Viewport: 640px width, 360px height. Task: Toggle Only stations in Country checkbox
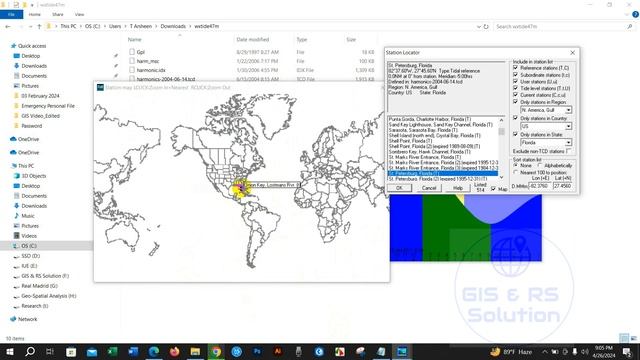tap(516, 118)
